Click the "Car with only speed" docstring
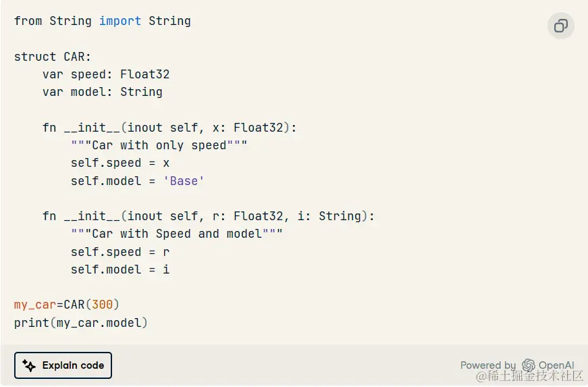Image resolution: width=588 pixels, height=387 pixels. click(x=159, y=145)
